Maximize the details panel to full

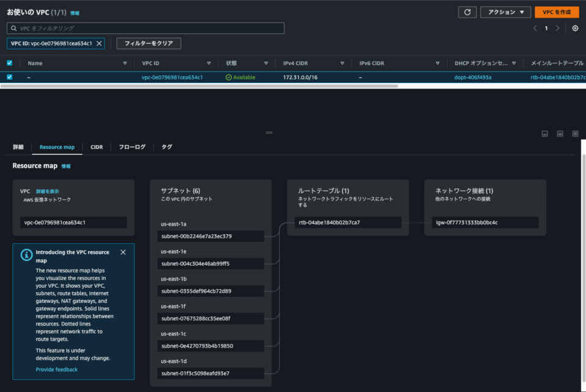pos(575,134)
